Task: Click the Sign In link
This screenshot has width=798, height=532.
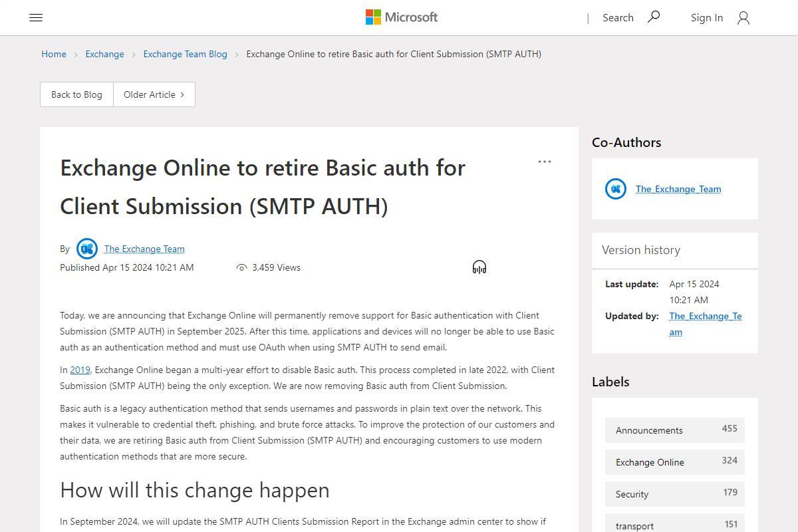Action: [707, 18]
